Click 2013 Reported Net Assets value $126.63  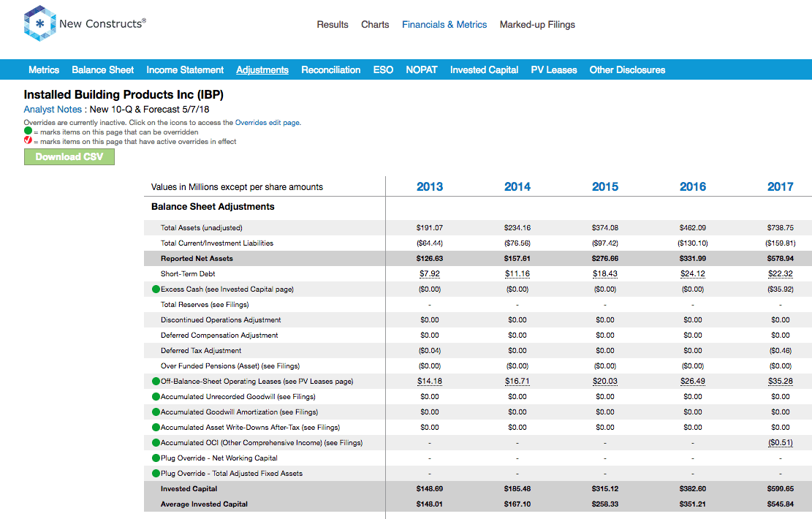tap(430, 259)
